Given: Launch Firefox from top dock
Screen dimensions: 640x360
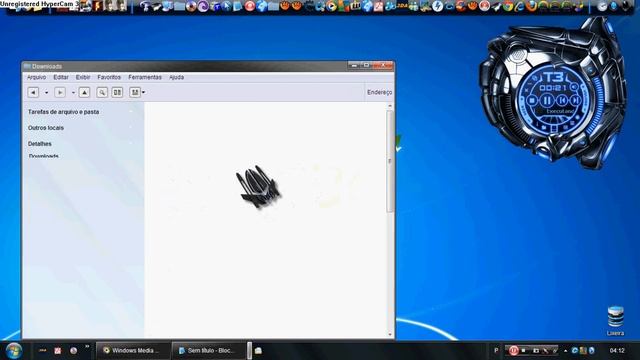Looking at the screenshot, I should pos(531,6).
